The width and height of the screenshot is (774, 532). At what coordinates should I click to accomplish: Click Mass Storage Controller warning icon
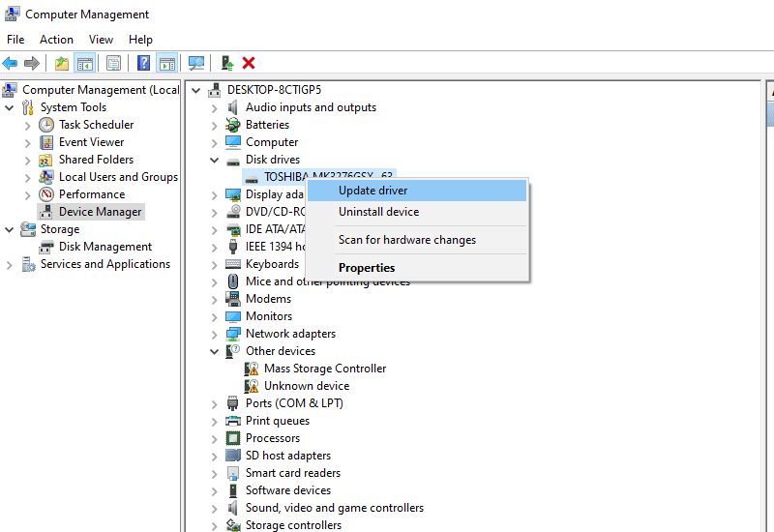252,369
